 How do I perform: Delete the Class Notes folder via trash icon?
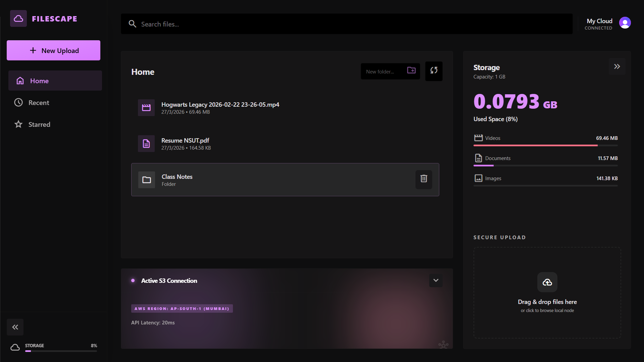(424, 179)
